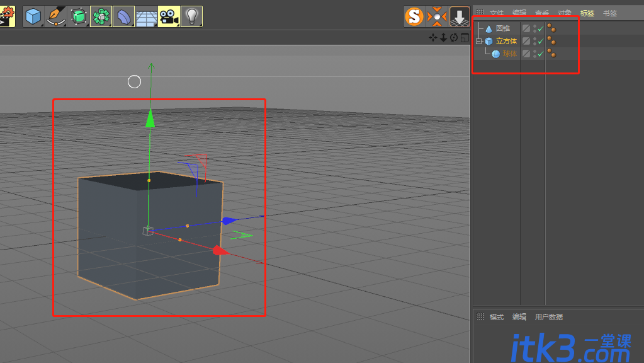The height and width of the screenshot is (363, 644).
Task: Click the cube icon of 立方体
Action: [x=489, y=41]
